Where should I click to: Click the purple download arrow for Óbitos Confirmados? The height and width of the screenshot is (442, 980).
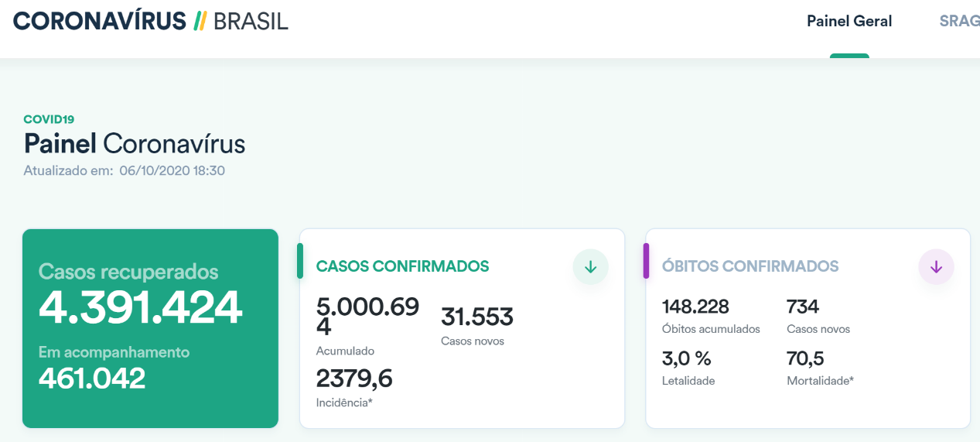click(x=936, y=267)
